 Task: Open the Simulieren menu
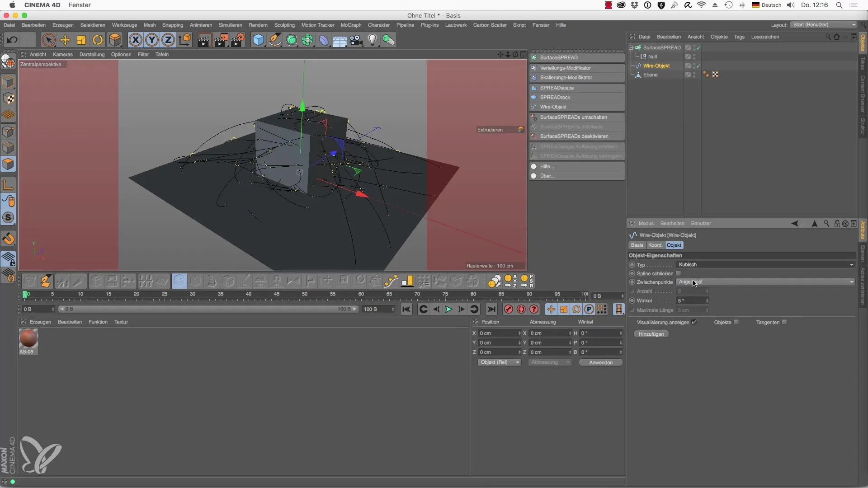tap(230, 25)
